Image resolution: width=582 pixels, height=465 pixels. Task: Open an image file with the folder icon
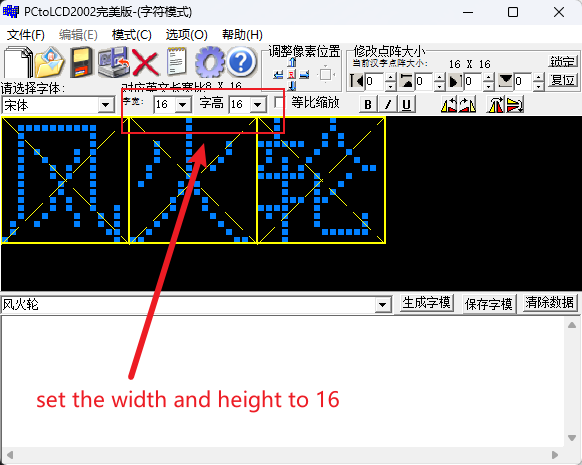(x=49, y=62)
